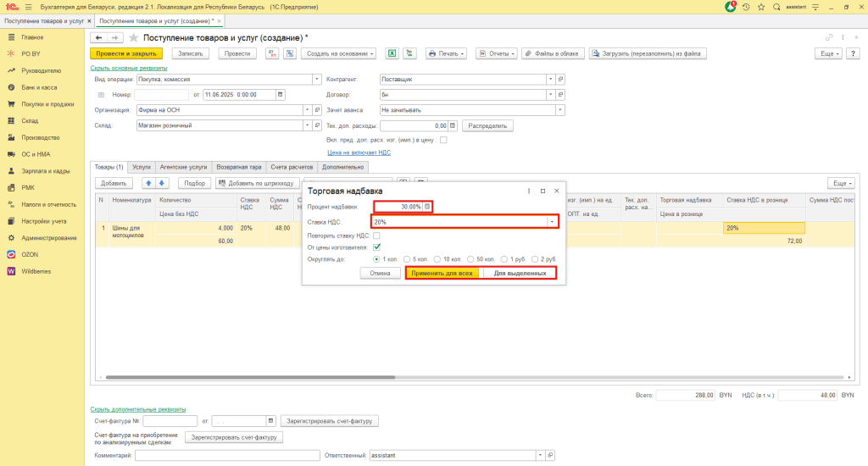
Task: Click Ставка НДС в рознице cell 20%
Action: coord(764,228)
